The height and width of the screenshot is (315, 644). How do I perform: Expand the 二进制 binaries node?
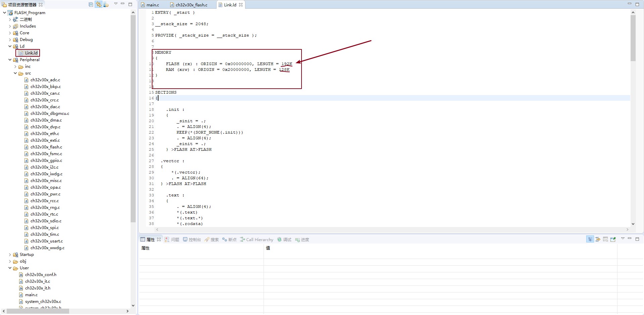pyautogui.click(x=10, y=19)
